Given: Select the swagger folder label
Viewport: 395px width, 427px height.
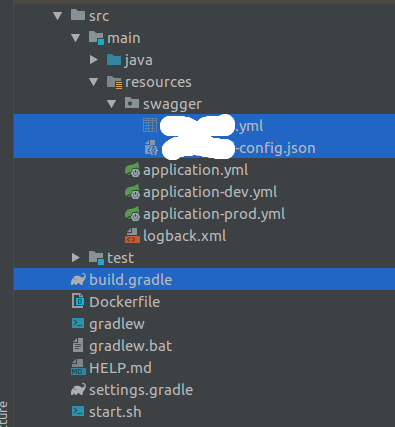Looking at the screenshot, I should click(x=172, y=105).
